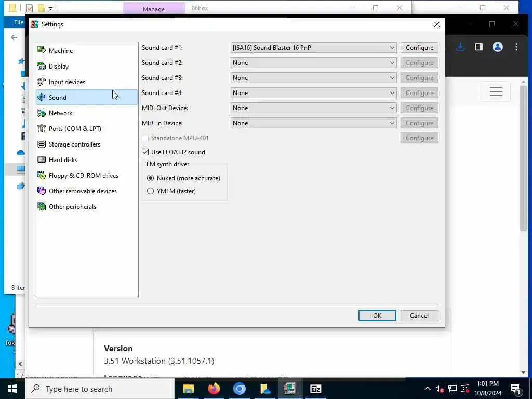Select Nuked (more accurate) radio button
Screen dimensions: 532x399
coord(150,178)
